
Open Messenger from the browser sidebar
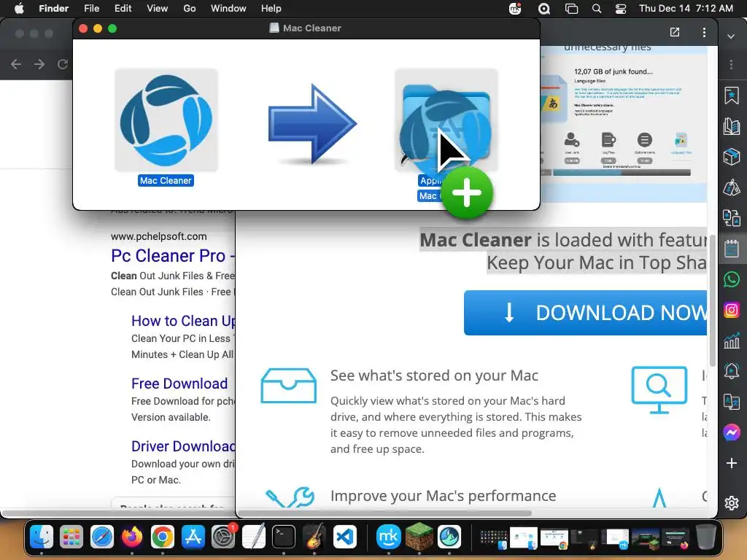[x=731, y=432]
